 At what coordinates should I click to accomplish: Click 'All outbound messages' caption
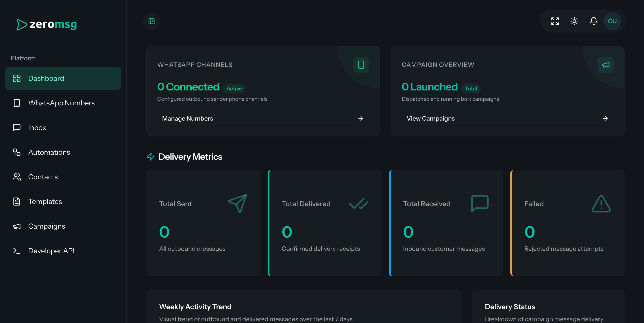click(192, 249)
